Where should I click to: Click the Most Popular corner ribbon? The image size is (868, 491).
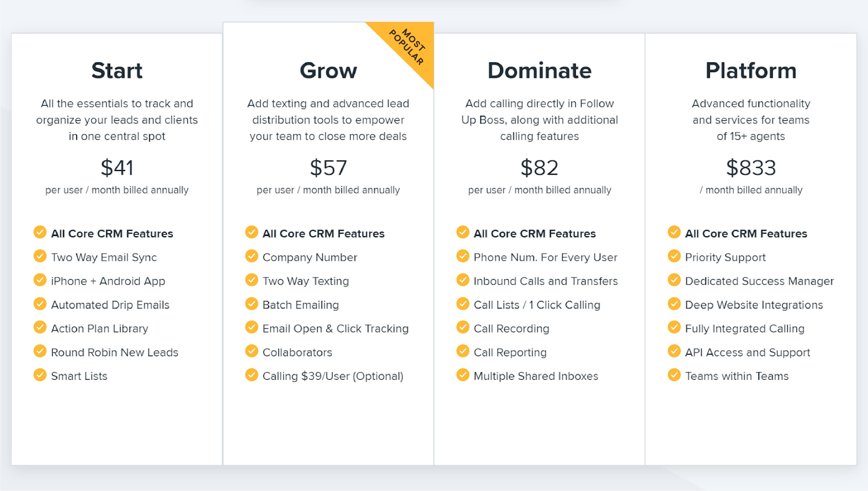click(x=407, y=47)
